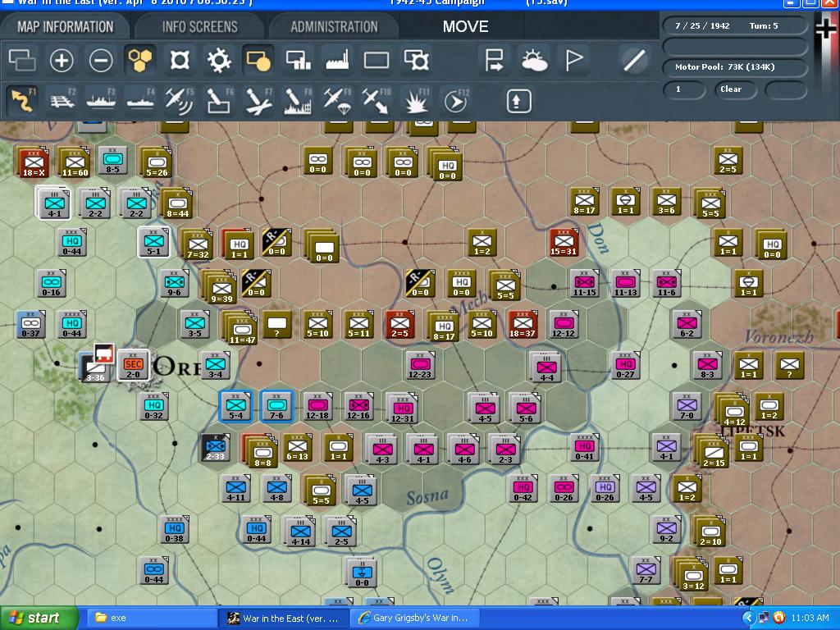Select the magenta HQ unit labeled 0-27
This screenshot has width=840, height=630.
[x=625, y=365]
